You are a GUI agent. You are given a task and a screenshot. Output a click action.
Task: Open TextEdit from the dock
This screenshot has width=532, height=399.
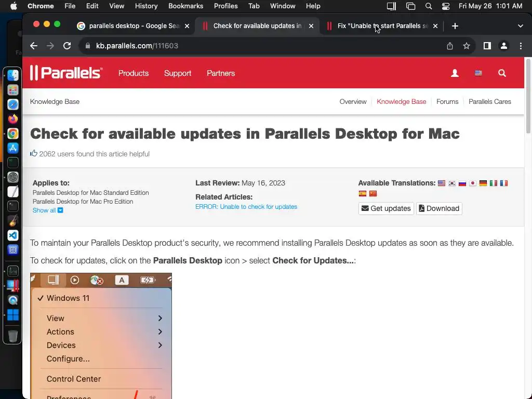(13, 192)
